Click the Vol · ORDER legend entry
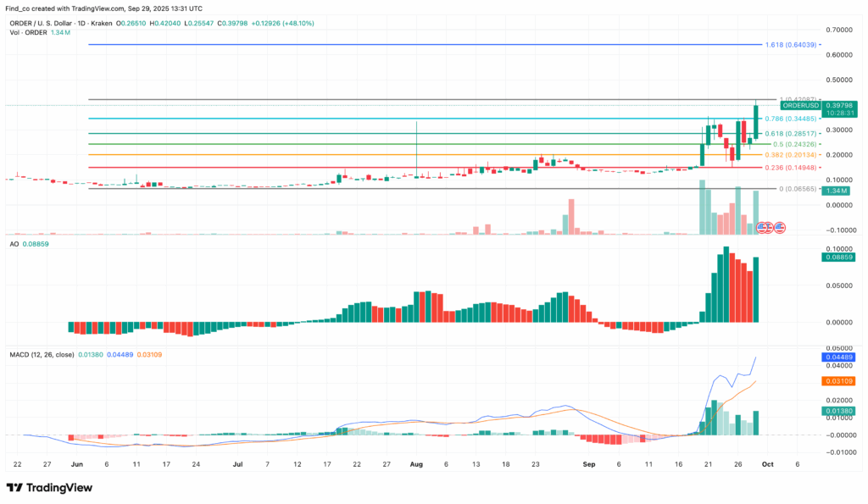 (x=27, y=32)
